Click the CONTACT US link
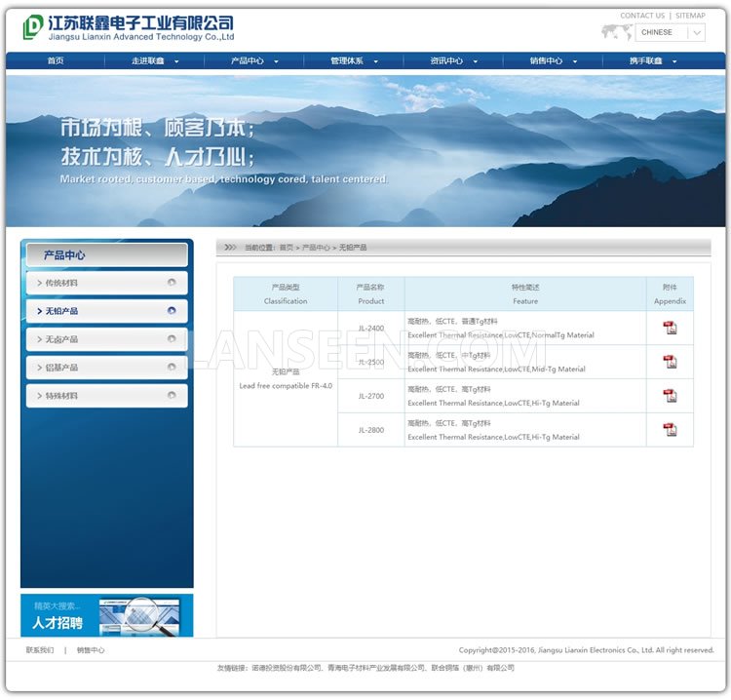 click(642, 16)
